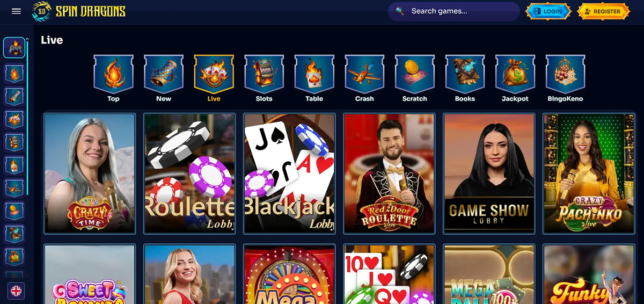This screenshot has width=644, height=304.
Task: Select the Top category flame icon
Action: click(113, 74)
